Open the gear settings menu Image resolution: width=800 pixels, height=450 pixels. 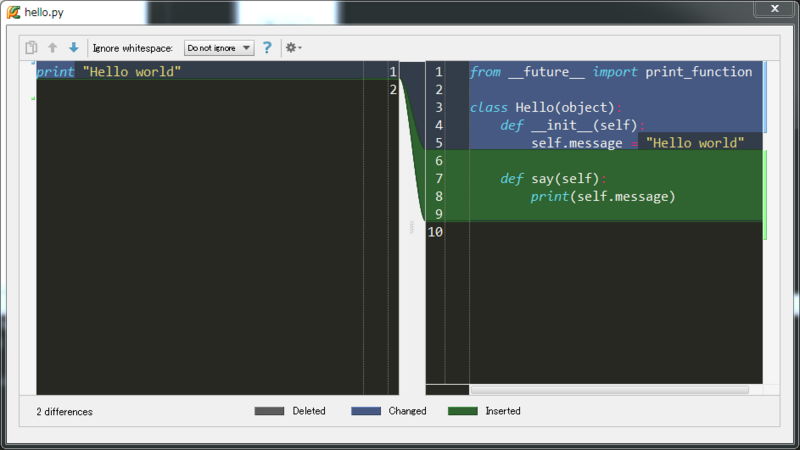pyautogui.click(x=293, y=47)
